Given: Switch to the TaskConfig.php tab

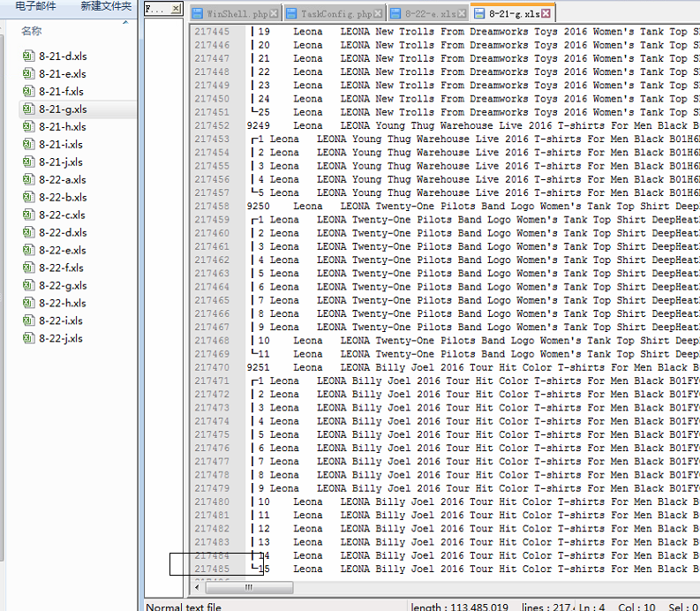Looking at the screenshot, I should tap(336, 14).
